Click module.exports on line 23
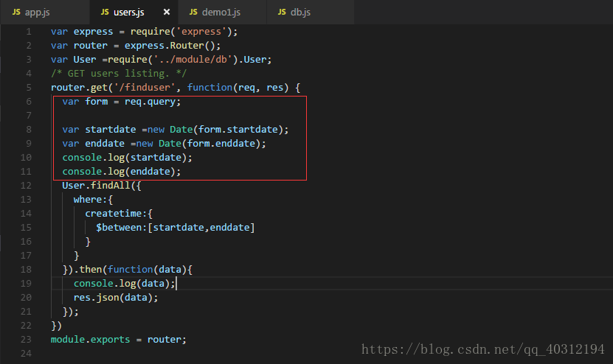Viewport: 613px width, 364px height. (90, 340)
